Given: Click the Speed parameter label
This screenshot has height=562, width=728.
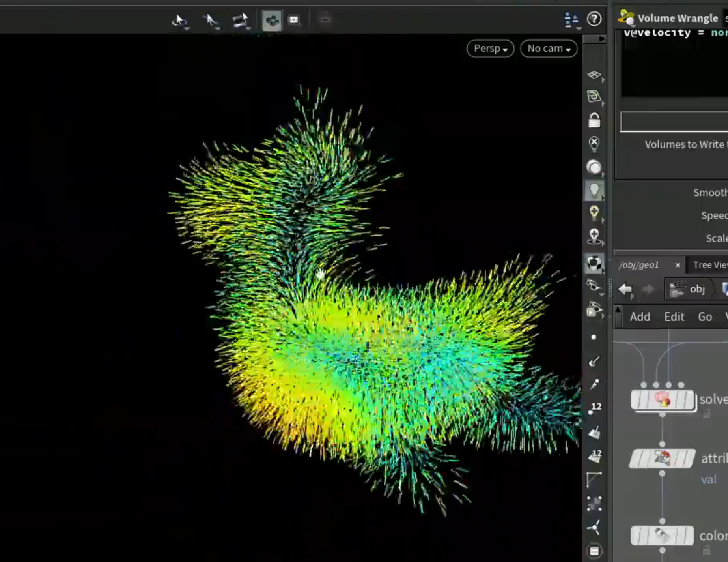Looking at the screenshot, I should (714, 215).
